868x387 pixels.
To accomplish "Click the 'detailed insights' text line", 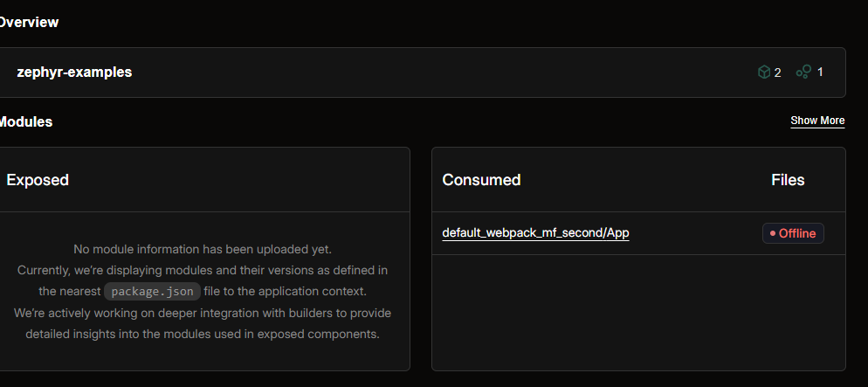I will coord(203,333).
